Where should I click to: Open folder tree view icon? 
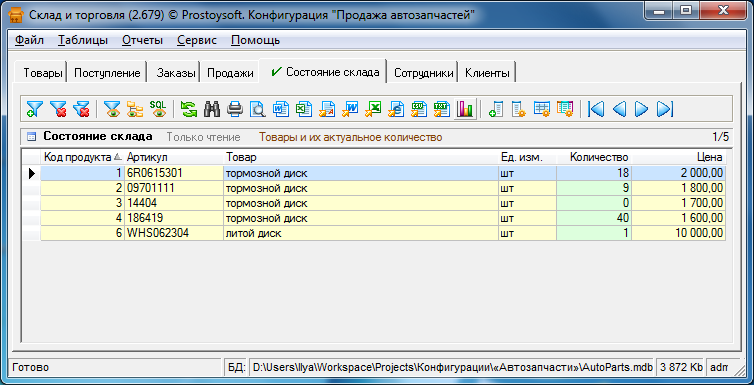point(135,109)
